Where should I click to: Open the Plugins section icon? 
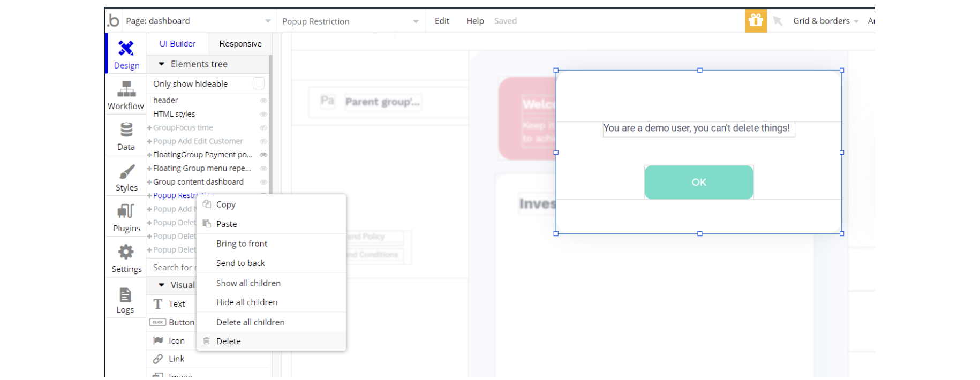(x=126, y=211)
